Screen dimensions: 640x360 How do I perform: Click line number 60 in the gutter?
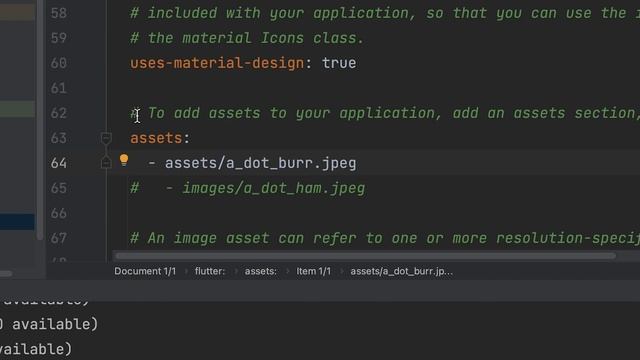pos(59,63)
